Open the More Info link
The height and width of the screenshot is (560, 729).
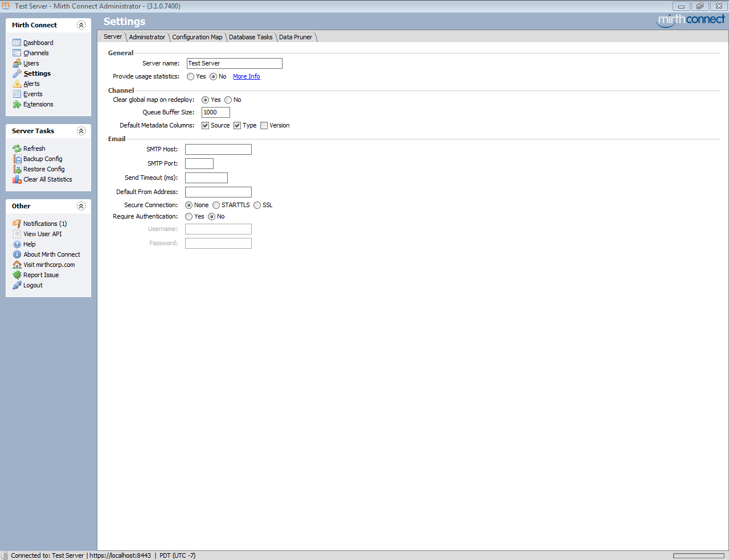click(x=247, y=77)
